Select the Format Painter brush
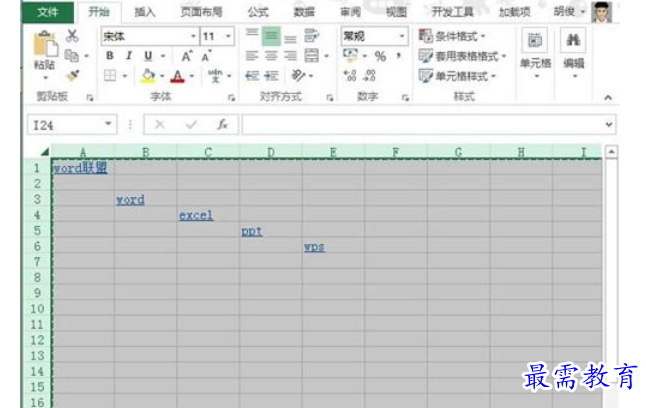Screen dimensions: 646x408 (x=73, y=75)
